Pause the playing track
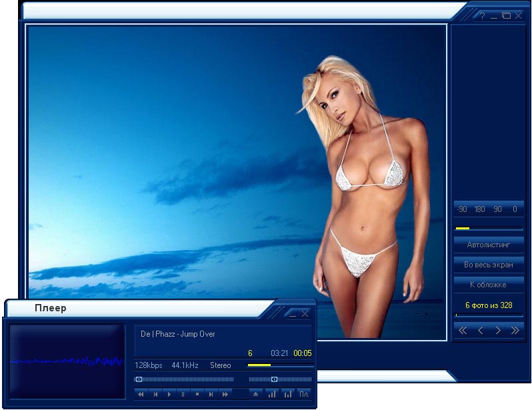 coord(183,395)
